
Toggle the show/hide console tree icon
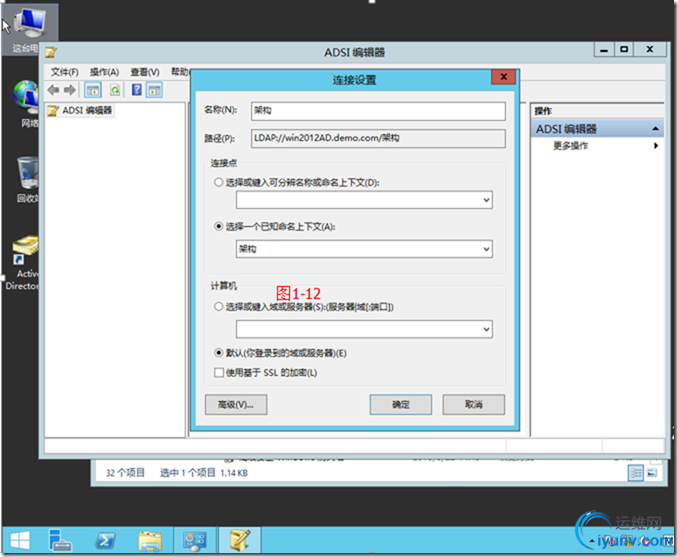pos(93,90)
